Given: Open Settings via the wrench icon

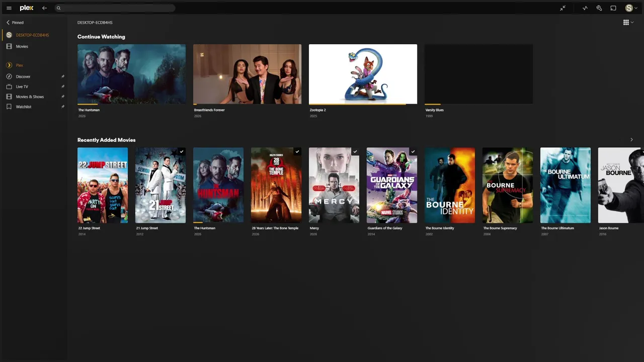Looking at the screenshot, I should point(599,8).
